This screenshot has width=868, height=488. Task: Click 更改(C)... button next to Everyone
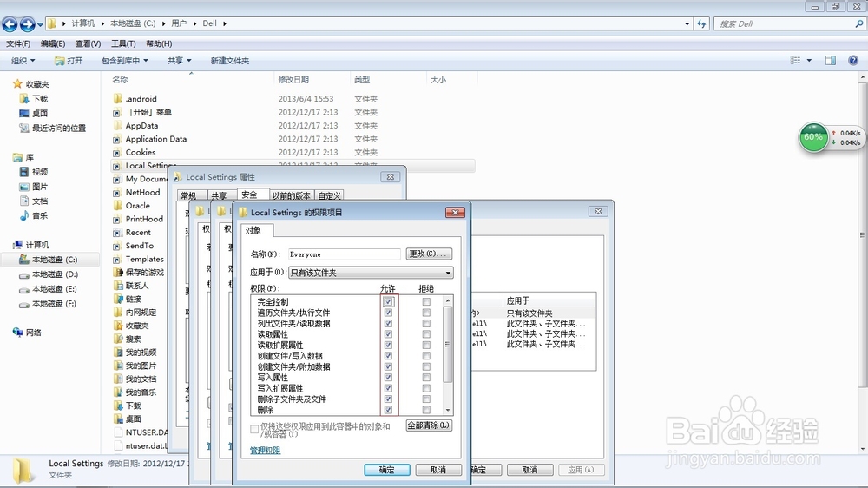[429, 254]
